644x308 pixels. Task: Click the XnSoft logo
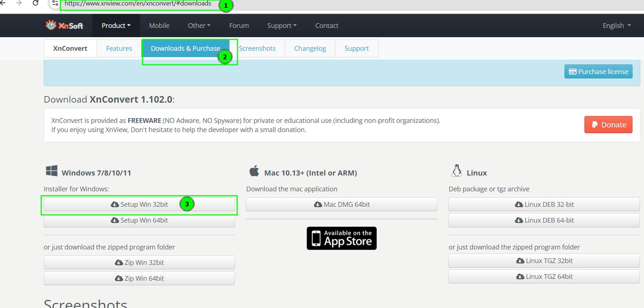tap(64, 25)
